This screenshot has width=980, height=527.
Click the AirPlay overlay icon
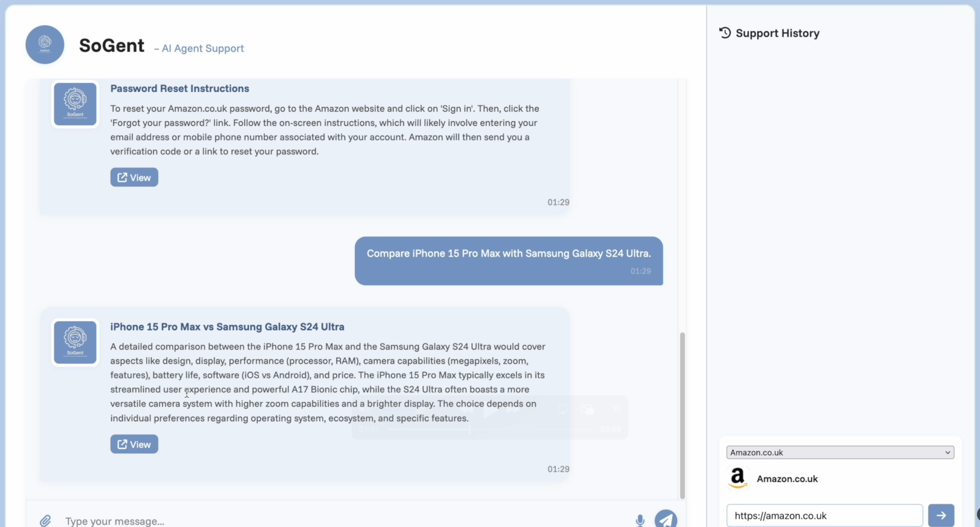[563, 409]
